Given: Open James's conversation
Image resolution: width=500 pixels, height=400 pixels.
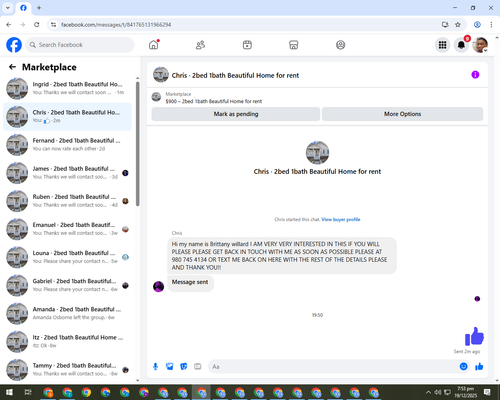Looking at the screenshot, I should (x=67, y=173).
